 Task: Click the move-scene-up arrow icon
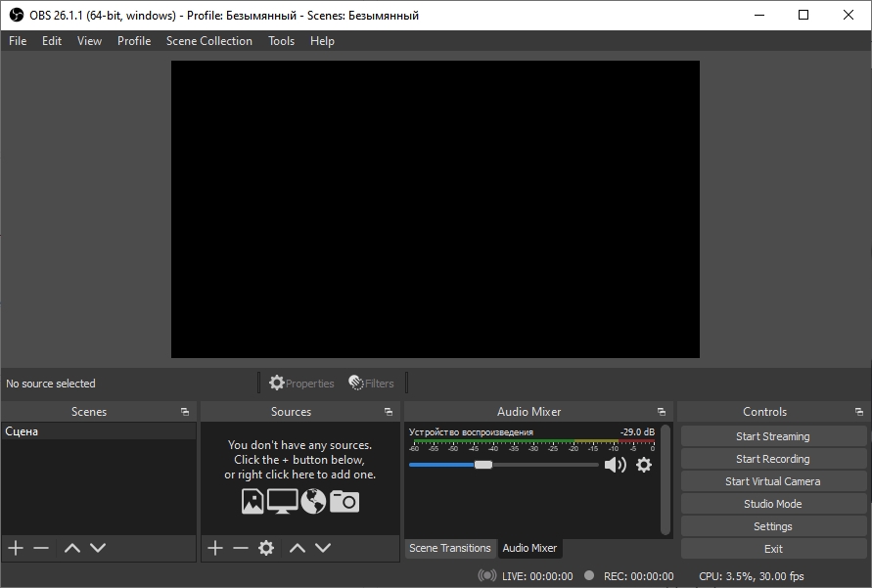(70, 548)
